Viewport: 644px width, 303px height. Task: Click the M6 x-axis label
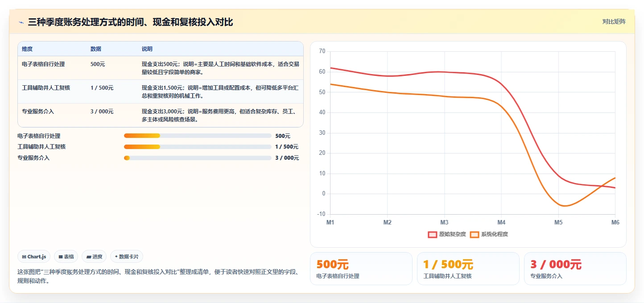tap(615, 222)
